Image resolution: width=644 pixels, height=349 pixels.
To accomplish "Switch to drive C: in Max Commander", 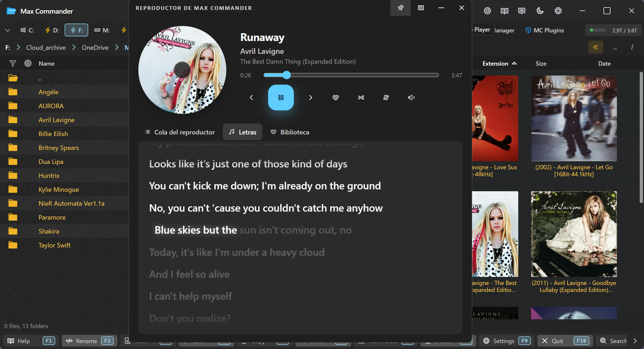I will (27, 30).
